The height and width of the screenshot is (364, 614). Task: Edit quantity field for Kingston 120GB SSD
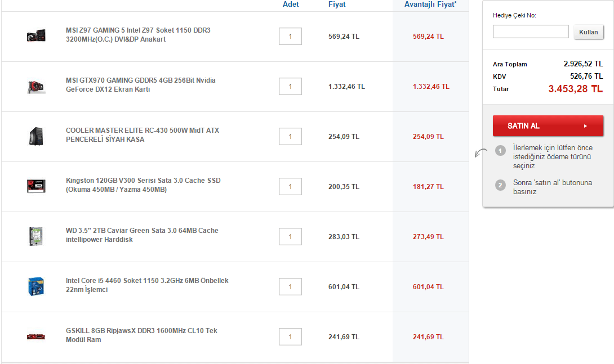pos(290,186)
